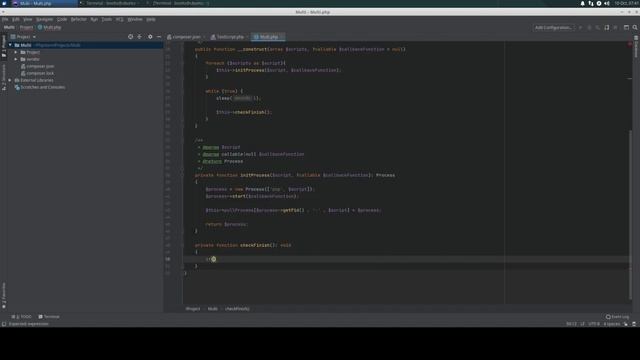Click the Collapse All icon in Project panel

pyautogui.click(x=140, y=37)
